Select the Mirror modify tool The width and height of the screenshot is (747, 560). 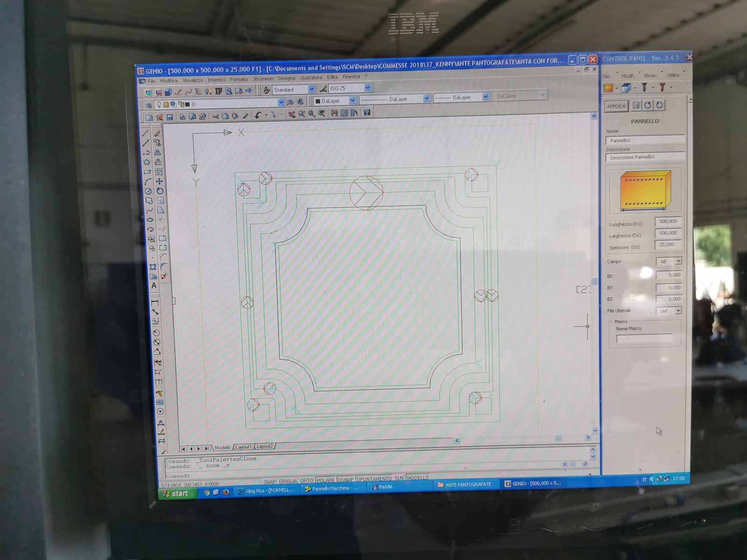(x=158, y=152)
